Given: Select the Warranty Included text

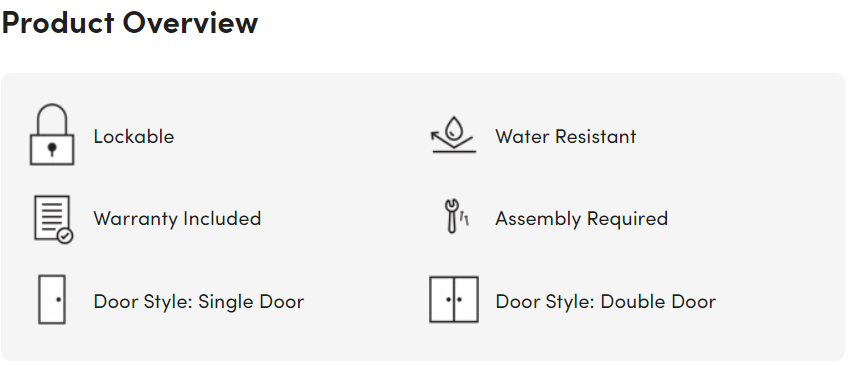Looking at the screenshot, I should click(177, 219).
